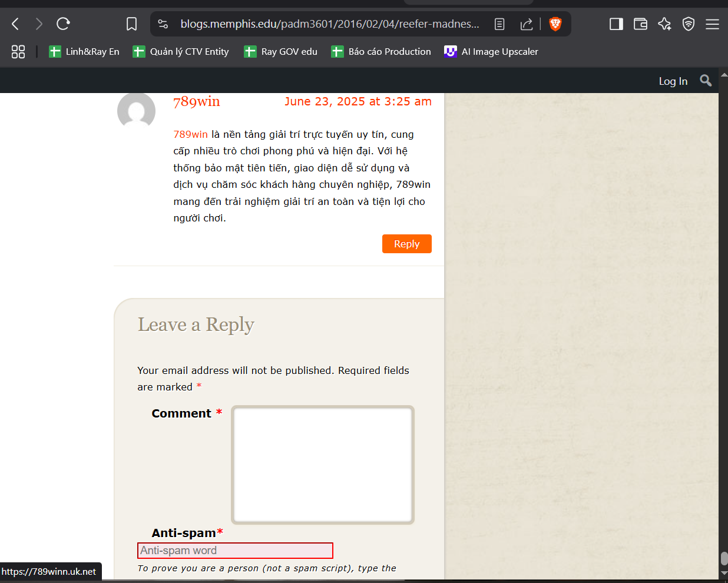The image size is (728, 583).
Task: Open Leo AI assistant sparkle icon
Action: click(664, 24)
